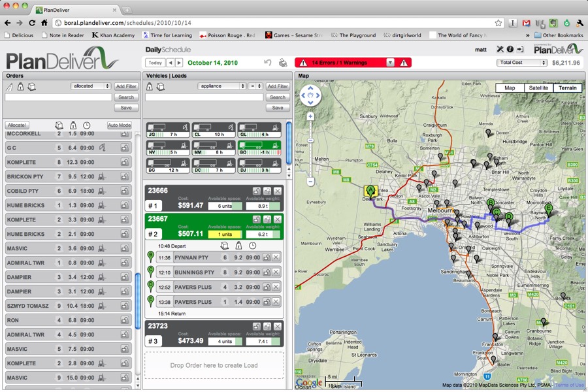
Task: Click the info icon near matt
Action: [510, 49]
